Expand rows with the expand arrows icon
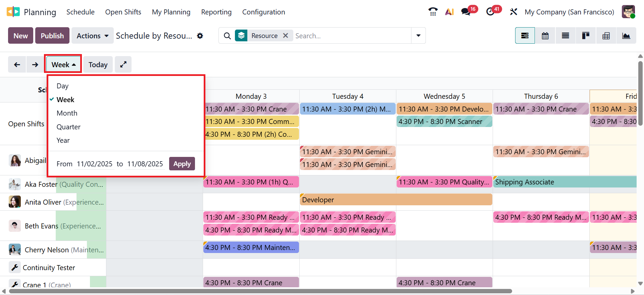This screenshot has width=644, height=295. pyautogui.click(x=123, y=65)
